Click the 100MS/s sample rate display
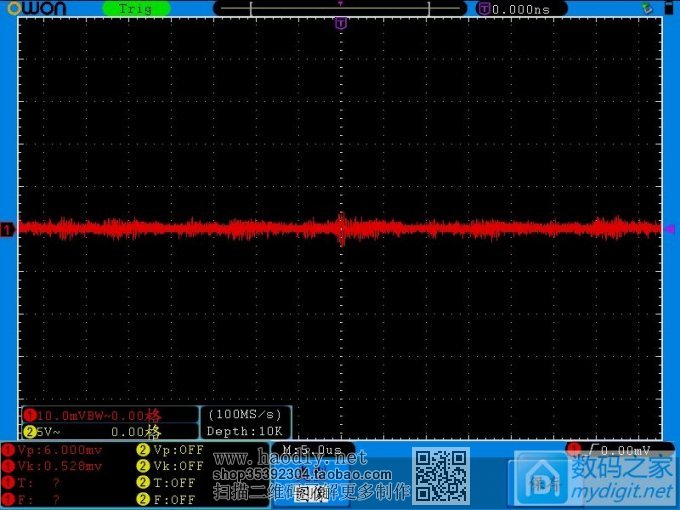Viewport: 680px width, 510px height. point(246,414)
